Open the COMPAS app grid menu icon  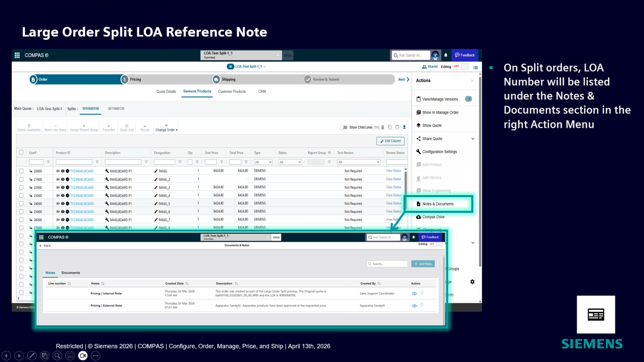tap(17, 56)
